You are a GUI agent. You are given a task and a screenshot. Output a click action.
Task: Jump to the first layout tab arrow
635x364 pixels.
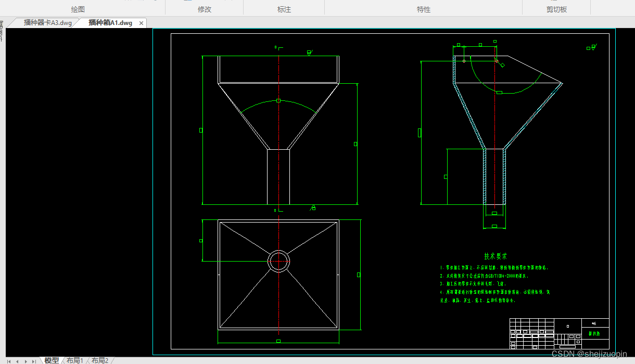[9, 361]
